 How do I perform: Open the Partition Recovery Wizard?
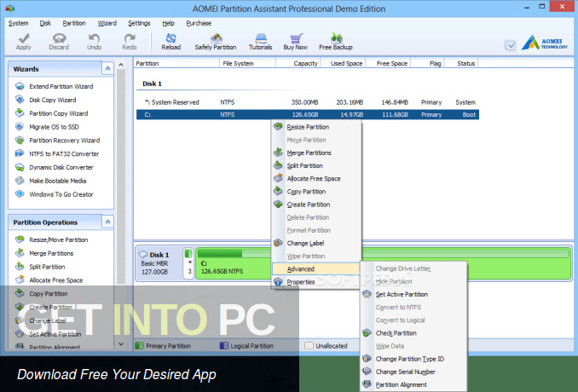point(65,141)
